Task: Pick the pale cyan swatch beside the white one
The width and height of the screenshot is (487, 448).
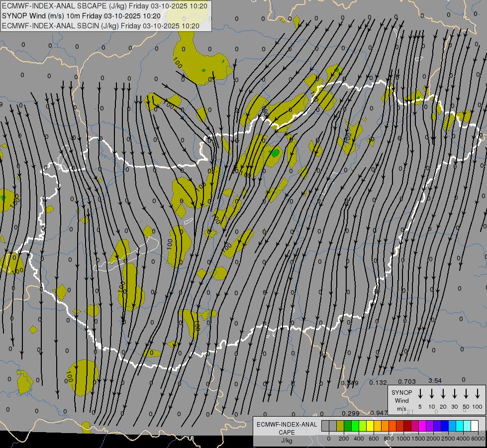Action: (x=467, y=426)
